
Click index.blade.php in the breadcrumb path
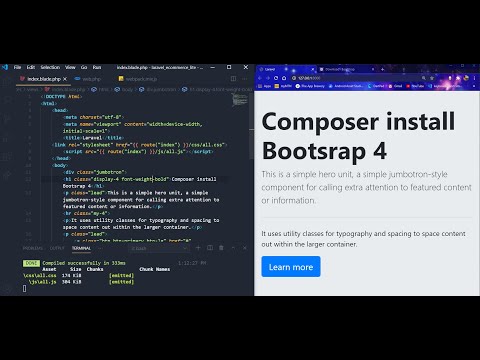(65, 89)
